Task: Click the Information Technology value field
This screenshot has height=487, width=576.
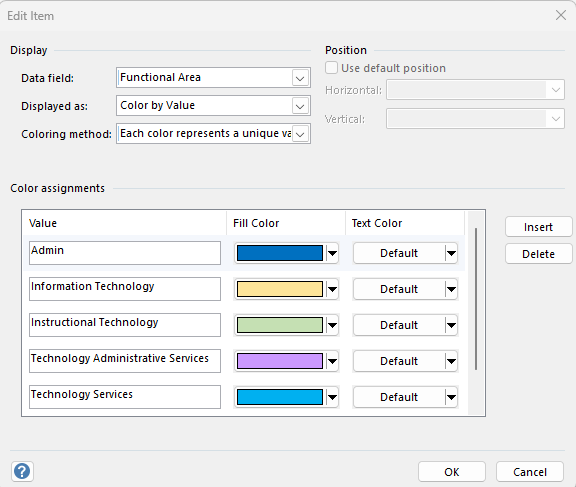Action: 125,289
